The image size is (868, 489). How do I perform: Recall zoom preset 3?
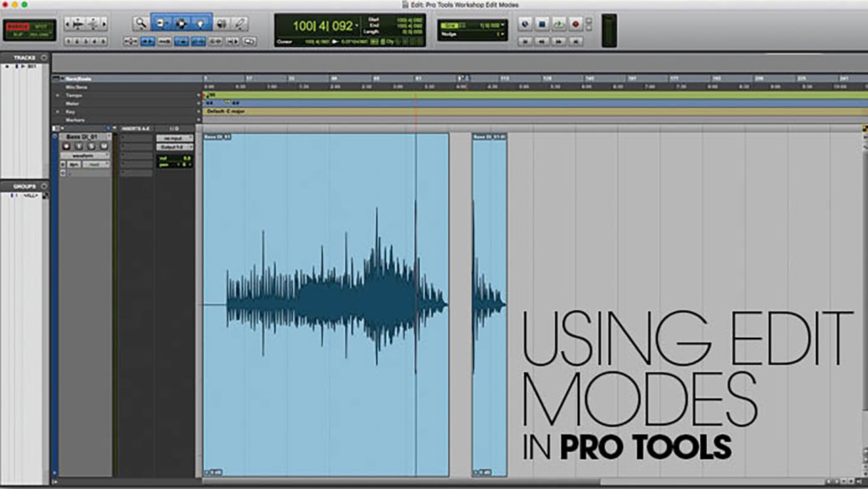(85, 41)
